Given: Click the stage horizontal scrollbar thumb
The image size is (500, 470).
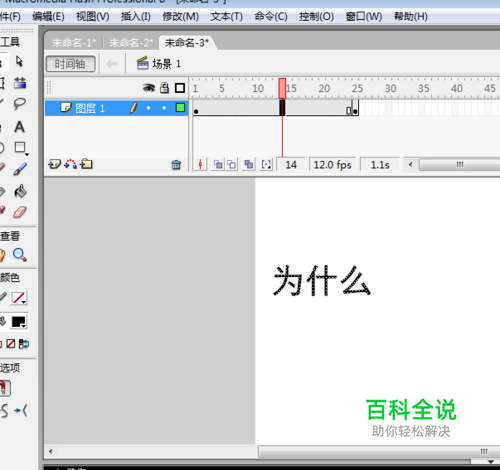Looking at the screenshot, I should click(379, 452).
